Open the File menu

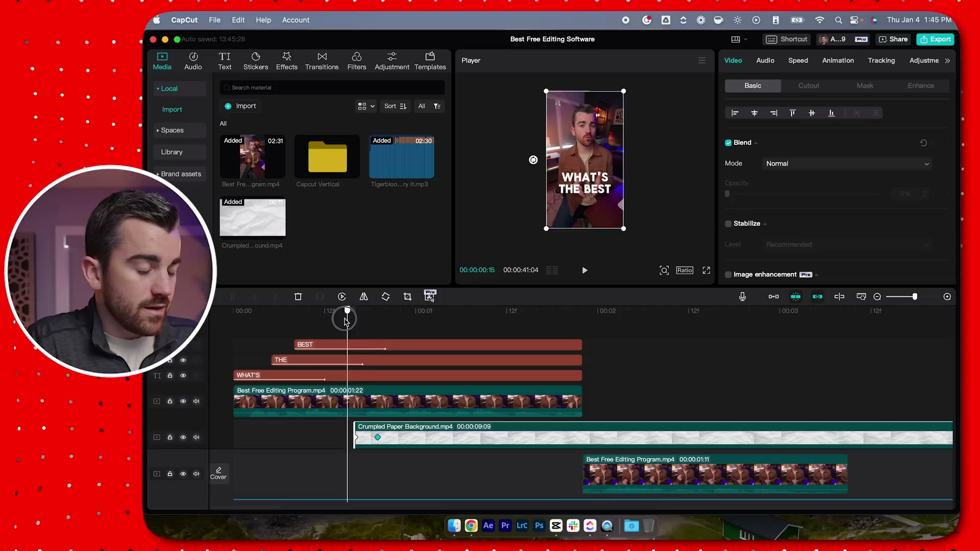pyautogui.click(x=214, y=20)
